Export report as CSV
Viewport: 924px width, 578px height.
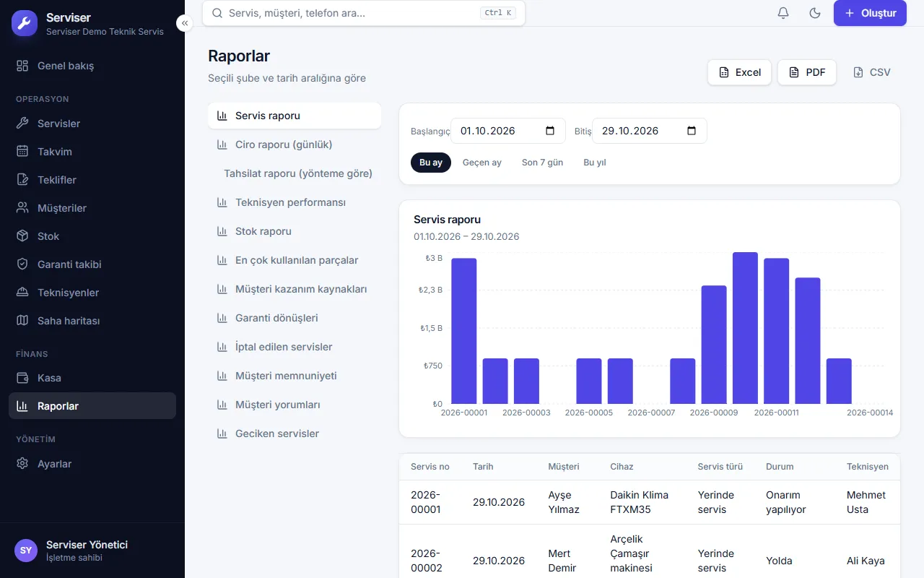871,72
